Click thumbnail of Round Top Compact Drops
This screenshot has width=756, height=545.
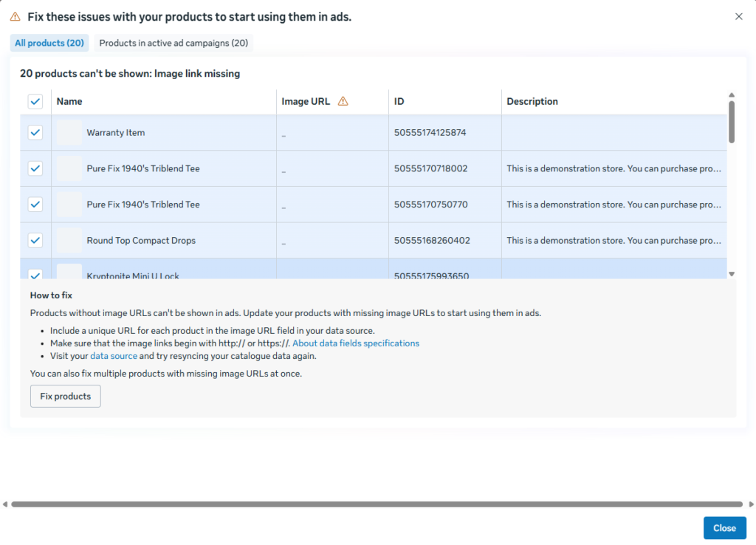(x=69, y=240)
